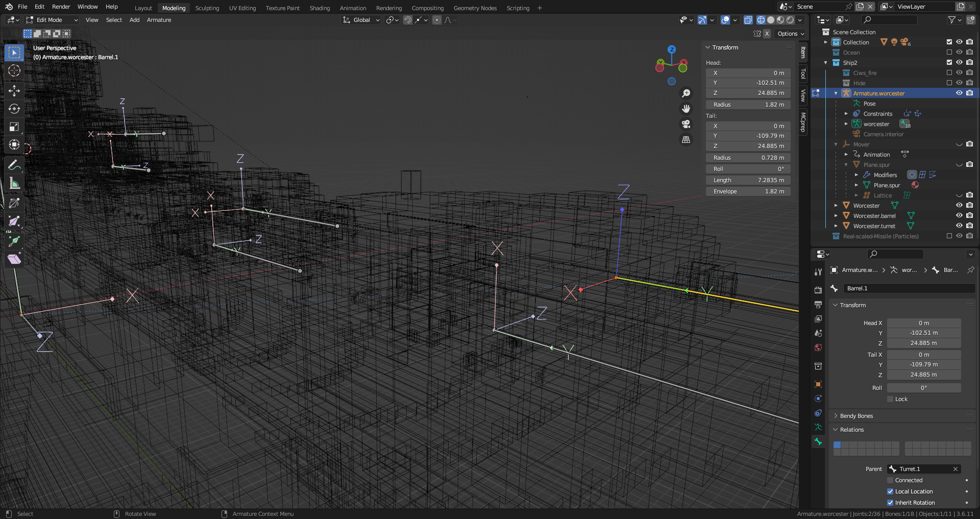Switch to the Shading workspace tab
The width and height of the screenshot is (980, 519).
320,8
